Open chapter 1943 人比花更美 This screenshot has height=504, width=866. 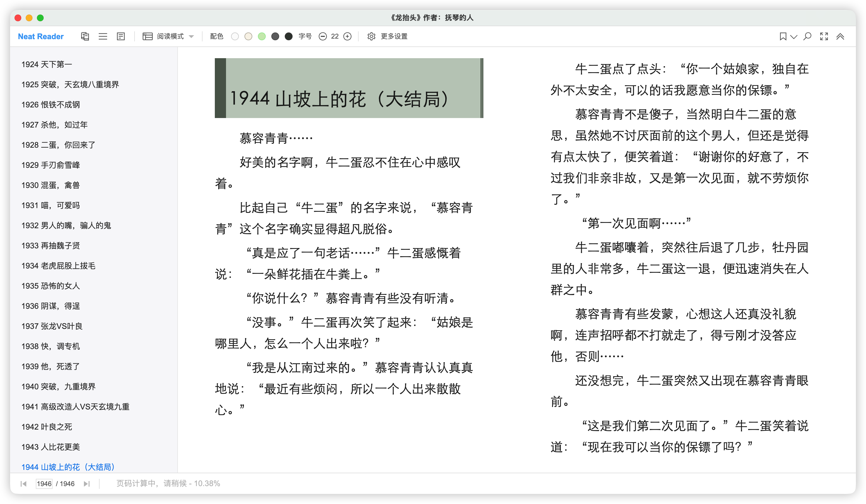point(51,447)
